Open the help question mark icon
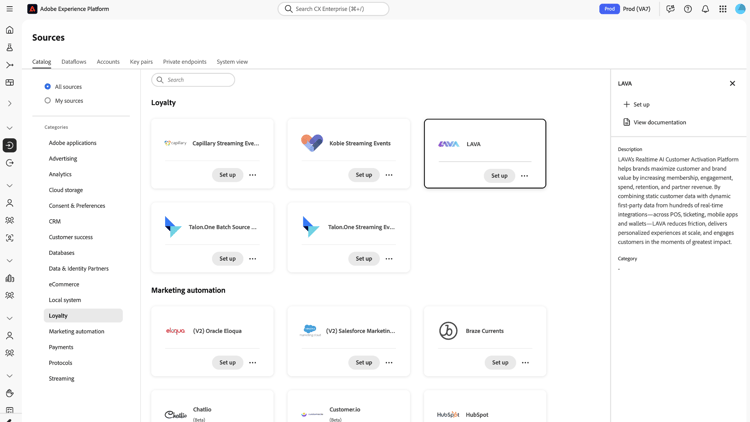This screenshot has width=750, height=422. [688, 9]
